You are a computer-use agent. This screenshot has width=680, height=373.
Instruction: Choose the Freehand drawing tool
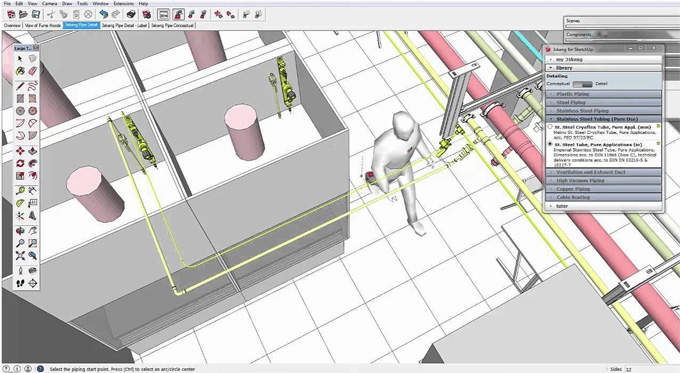coord(33,86)
